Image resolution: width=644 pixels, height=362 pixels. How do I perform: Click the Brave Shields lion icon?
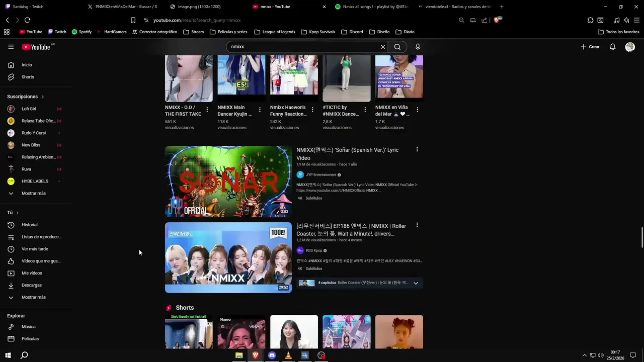tap(497, 20)
